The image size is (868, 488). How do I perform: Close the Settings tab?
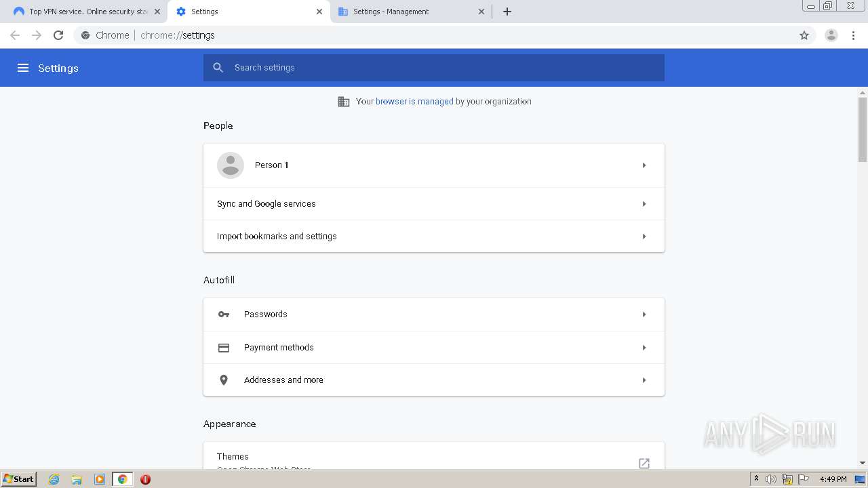[x=319, y=12]
